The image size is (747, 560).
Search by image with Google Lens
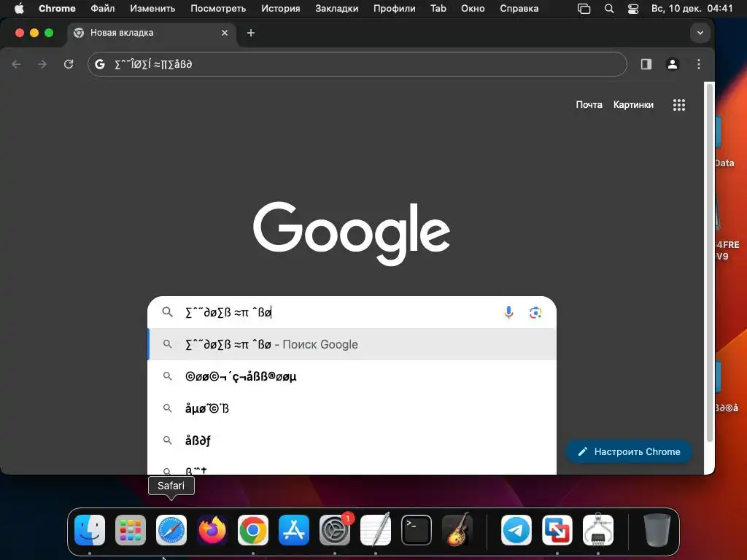point(535,312)
